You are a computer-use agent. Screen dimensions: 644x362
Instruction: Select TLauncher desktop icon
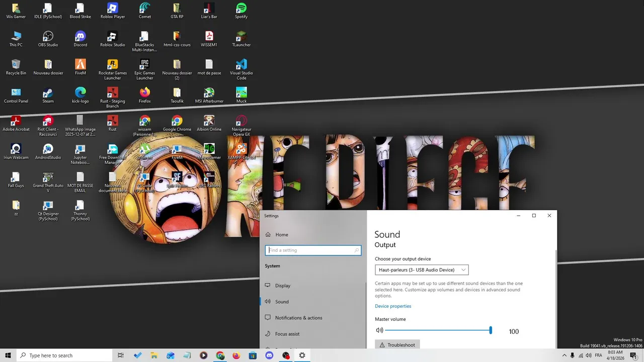click(241, 39)
